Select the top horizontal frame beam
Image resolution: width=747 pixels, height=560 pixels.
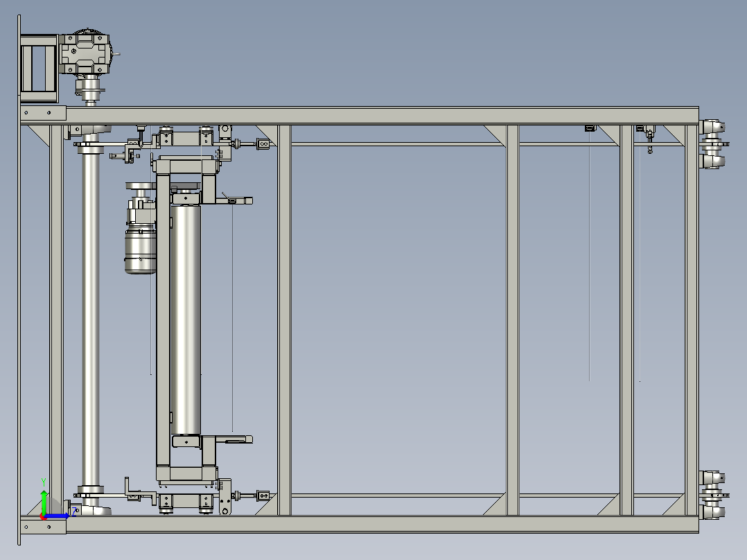pos(382,116)
